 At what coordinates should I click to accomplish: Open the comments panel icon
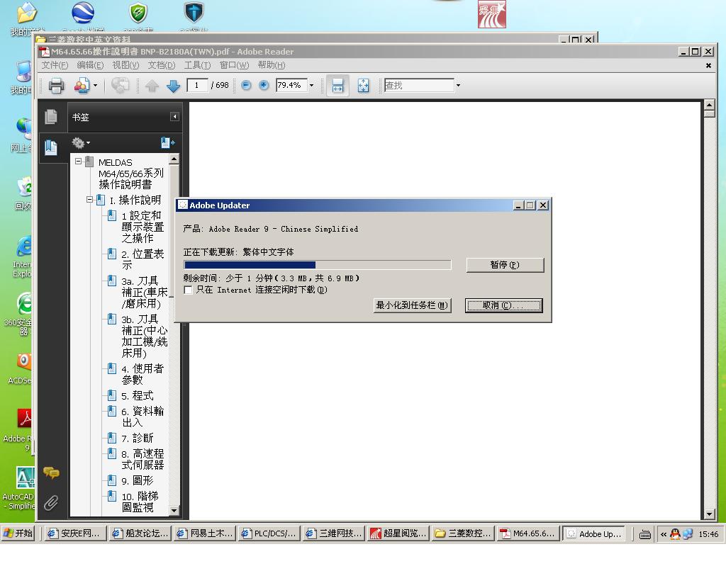click(51, 473)
